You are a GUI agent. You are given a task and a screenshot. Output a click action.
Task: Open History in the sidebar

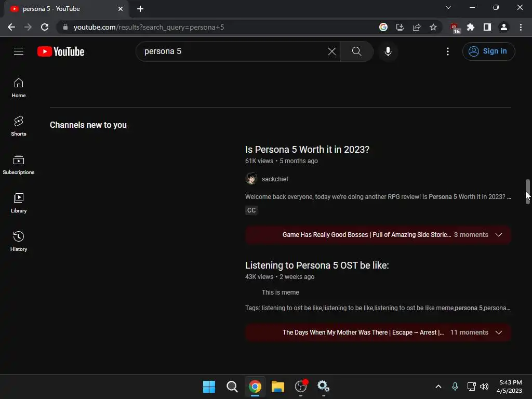19,241
